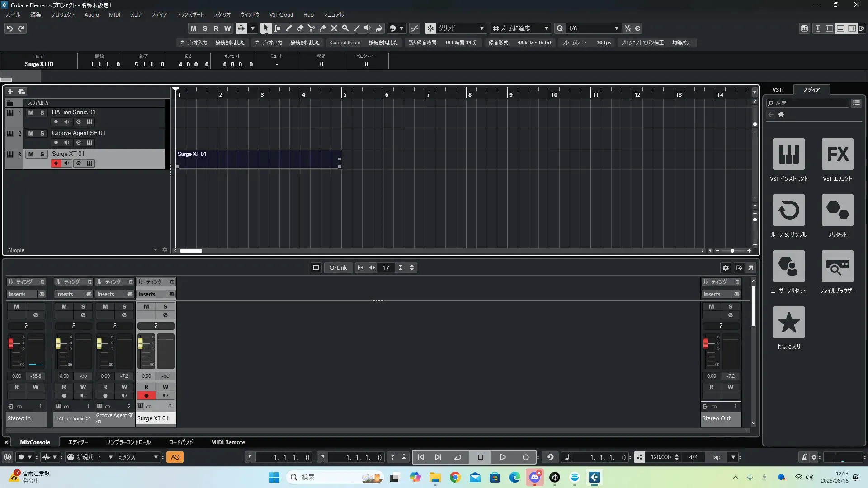This screenshot has width=868, height=488.
Task: Open the grid snap type dropdown
Action: pos(481,28)
